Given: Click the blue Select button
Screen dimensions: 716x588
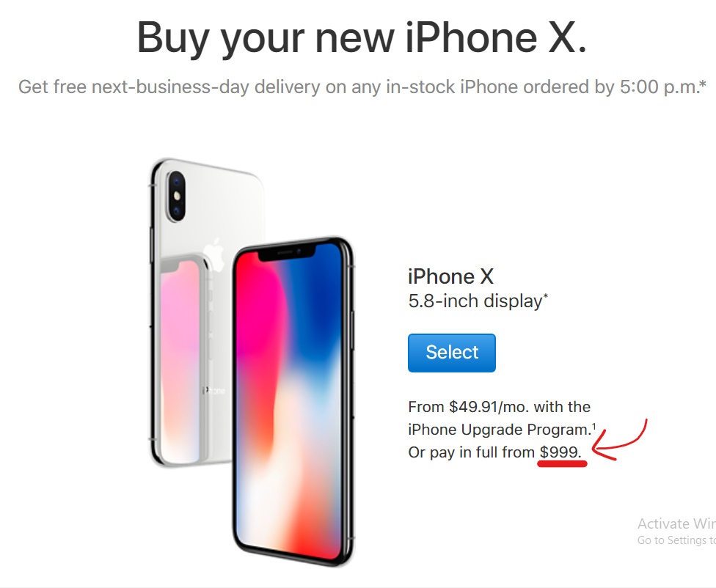Looking at the screenshot, I should point(452,353).
